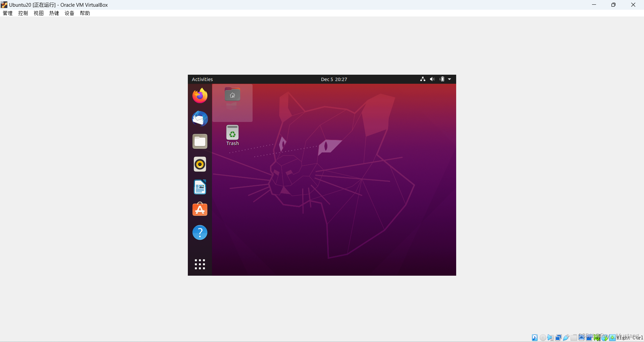Show Applications grid button
The width and height of the screenshot is (644, 342).
pyautogui.click(x=200, y=264)
